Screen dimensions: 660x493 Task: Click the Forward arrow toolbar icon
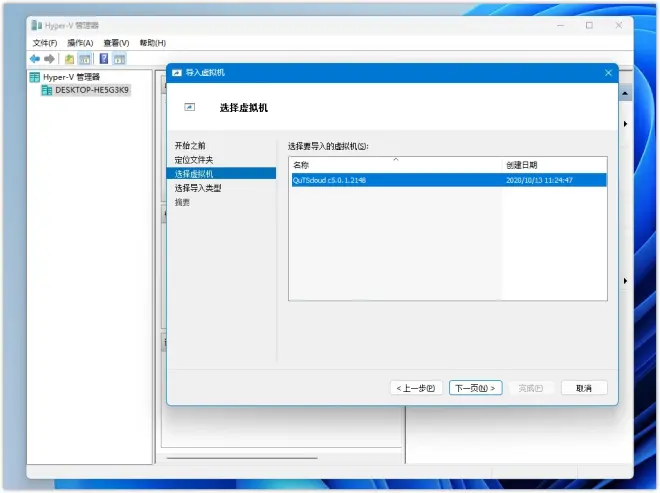[x=49, y=59]
